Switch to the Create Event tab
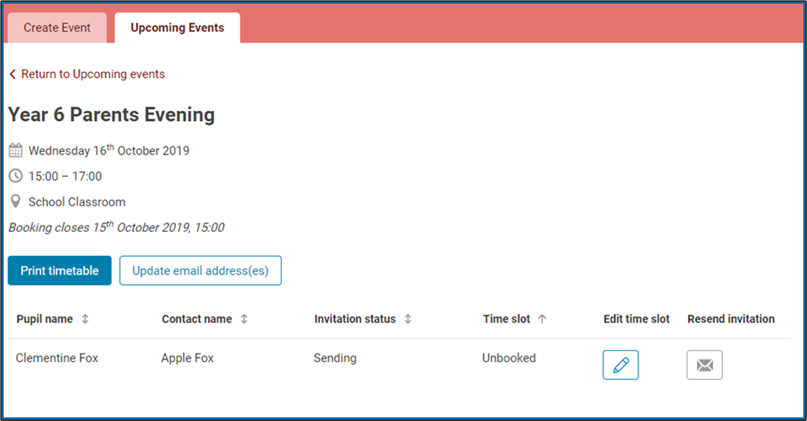The width and height of the screenshot is (807, 421). (57, 28)
